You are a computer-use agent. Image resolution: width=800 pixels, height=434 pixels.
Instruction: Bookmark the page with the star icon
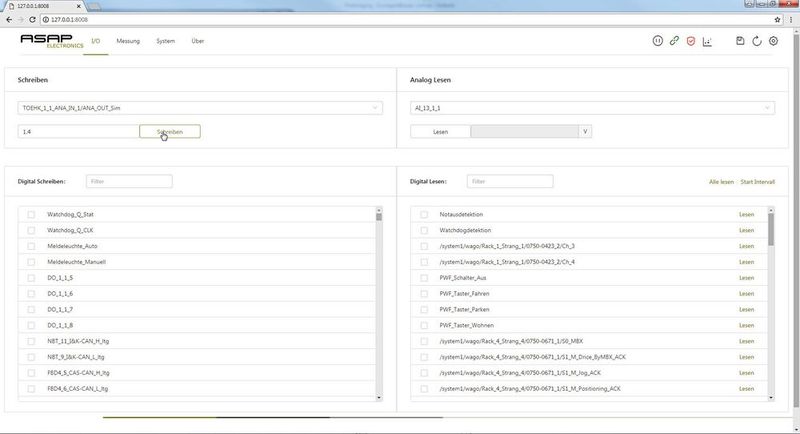[x=778, y=19]
